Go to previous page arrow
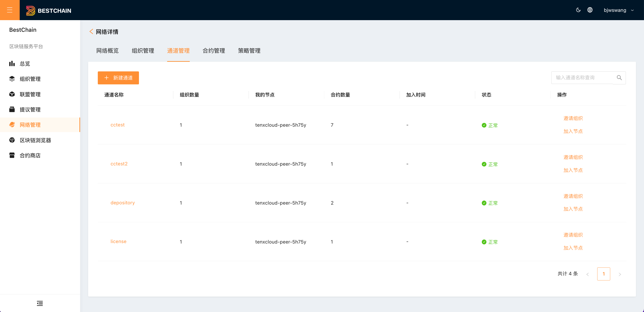Image resolution: width=644 pixels, height=312 pixels. 588,274
